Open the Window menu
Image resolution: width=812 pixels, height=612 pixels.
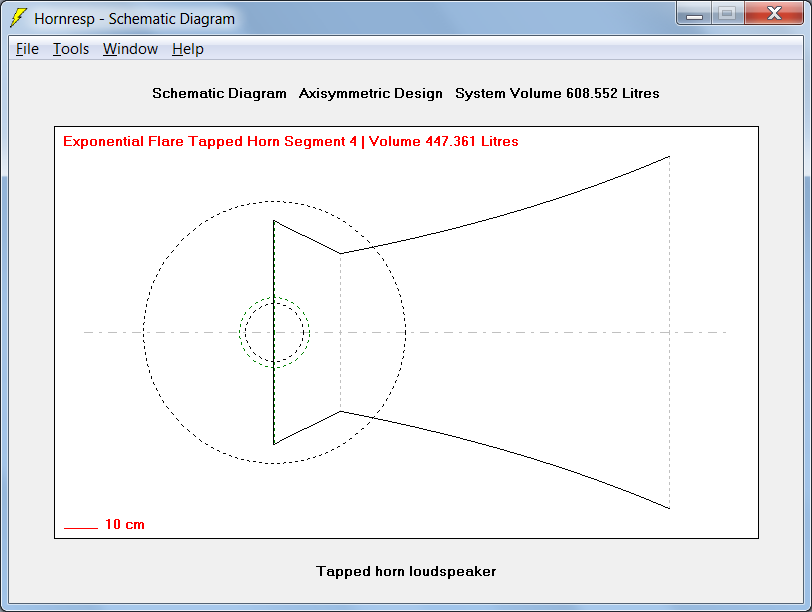coord(130,49)
